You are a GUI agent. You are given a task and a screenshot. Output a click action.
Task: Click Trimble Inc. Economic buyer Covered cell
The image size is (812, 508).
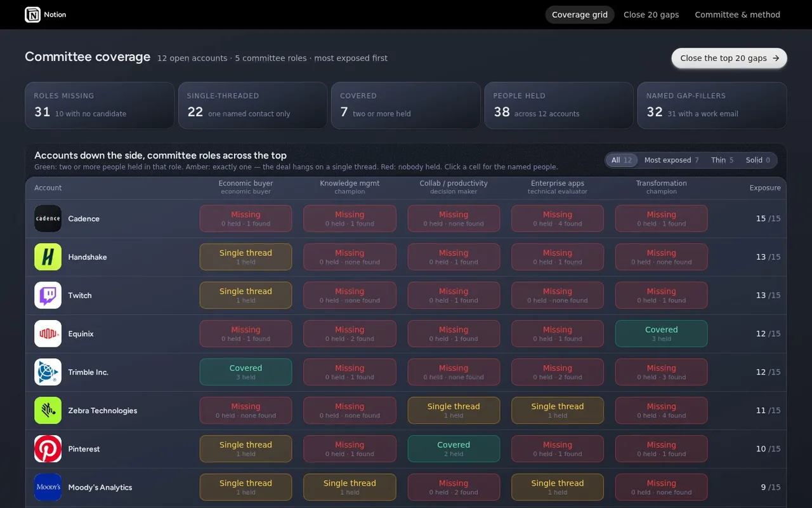coord(246,372)
